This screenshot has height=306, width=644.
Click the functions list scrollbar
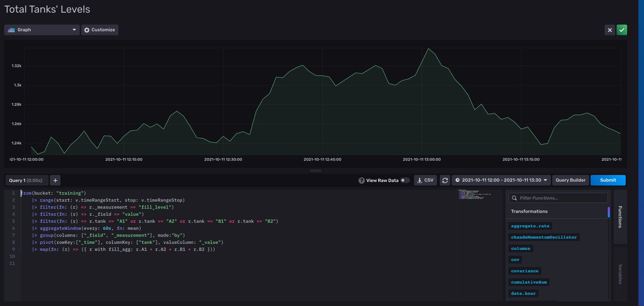pyautogui.click(x=609, y=212)
